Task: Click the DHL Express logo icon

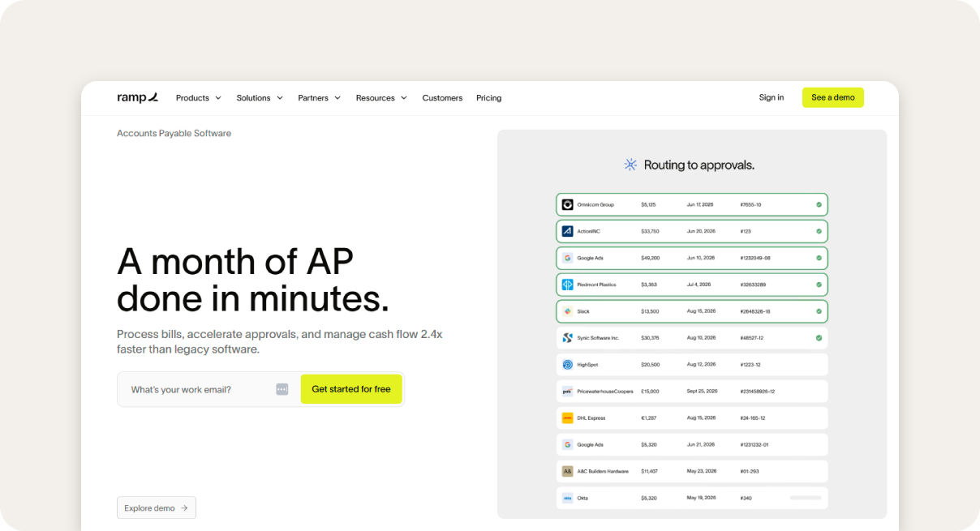Action: [567, 418]
